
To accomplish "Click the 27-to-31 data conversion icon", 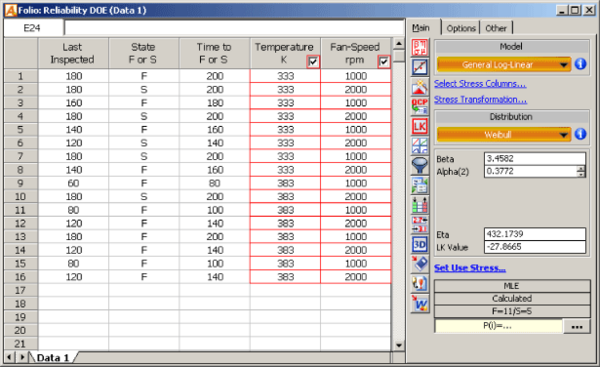I will point(420,225).
